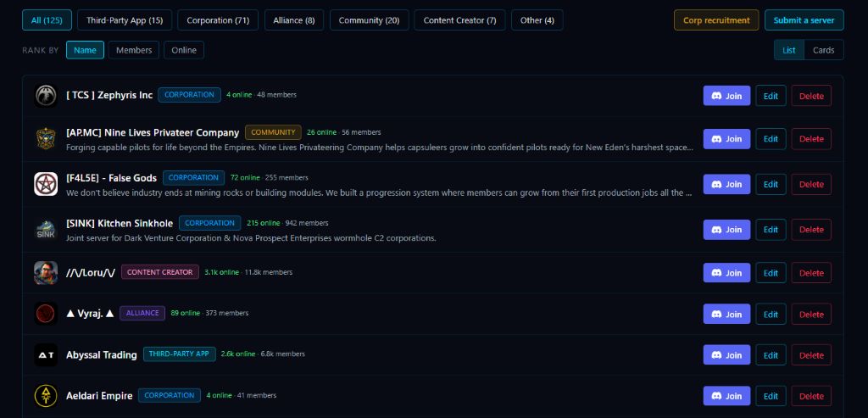868x418 pixels.
Task: Filter by Alliance (8)
Action: coord(294,20)
